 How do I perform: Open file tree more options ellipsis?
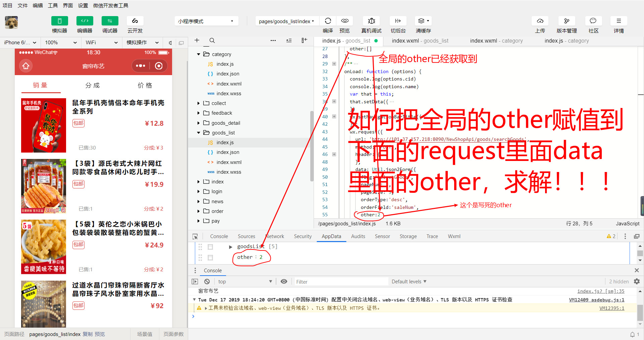[x=273, y=40]
